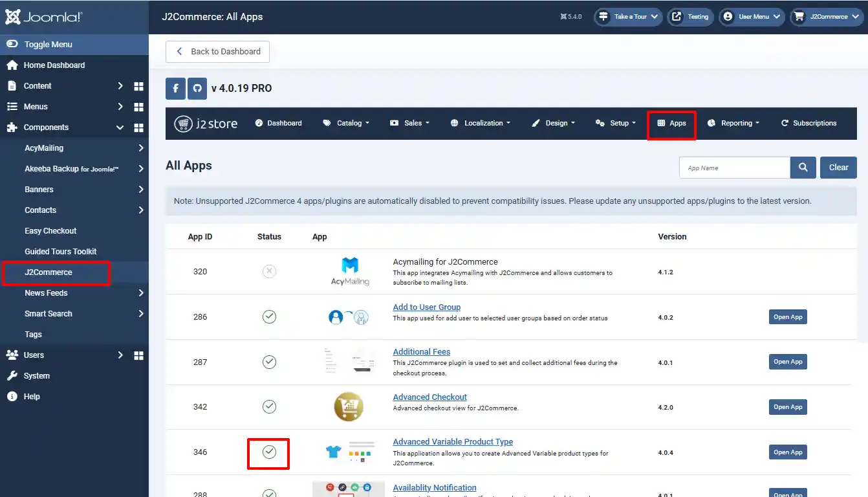
Task: Open the Setup dropdown menu
Action: coord(616,123)
